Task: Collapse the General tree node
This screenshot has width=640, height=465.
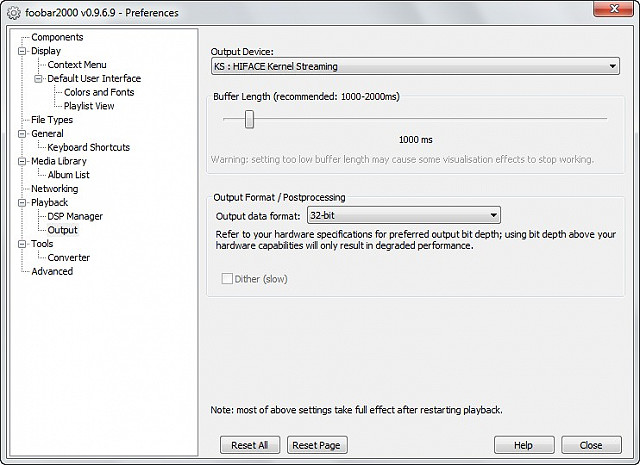Action: point(22,133)
